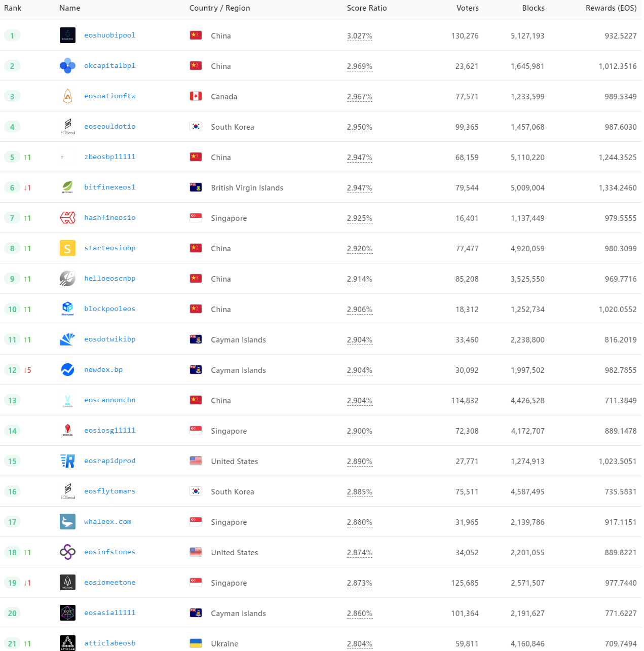Click the South Korea text in eoseouldotio row
The image size is (644, 651).
coord(233,127)
